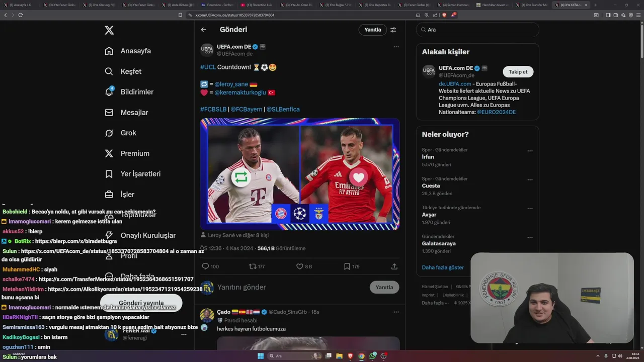This screenshot has width=644, height=362.
Task: Go back using the Gönderi arrow
Action: [204, 30]
